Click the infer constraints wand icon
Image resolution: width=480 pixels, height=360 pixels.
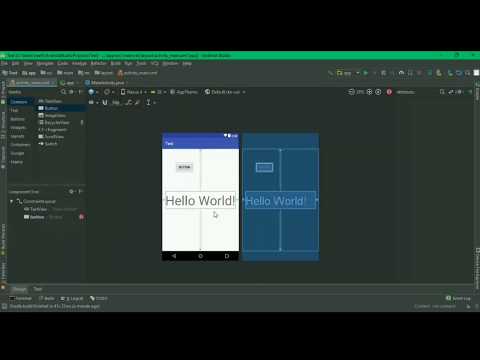coord(137,102)
